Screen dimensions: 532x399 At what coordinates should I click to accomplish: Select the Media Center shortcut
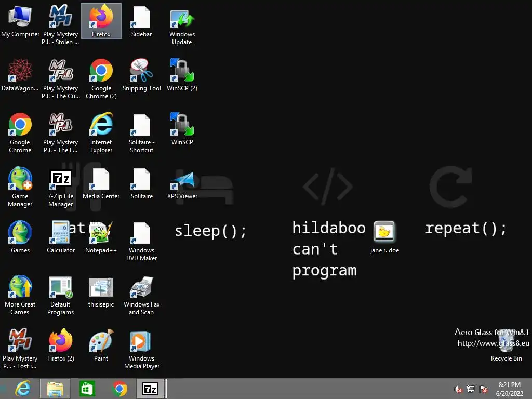pos(101,183)
